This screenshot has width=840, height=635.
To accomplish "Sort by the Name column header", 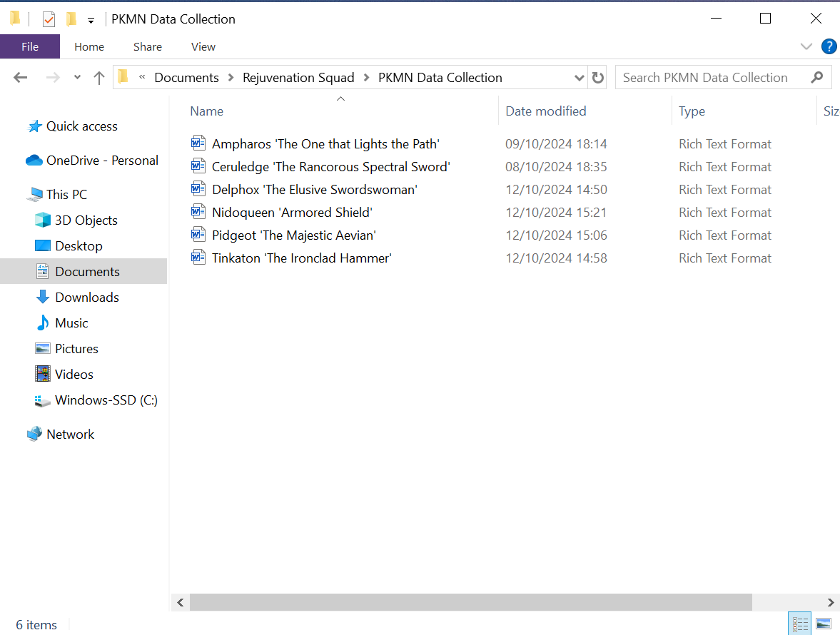I will (x=206, y=111).
